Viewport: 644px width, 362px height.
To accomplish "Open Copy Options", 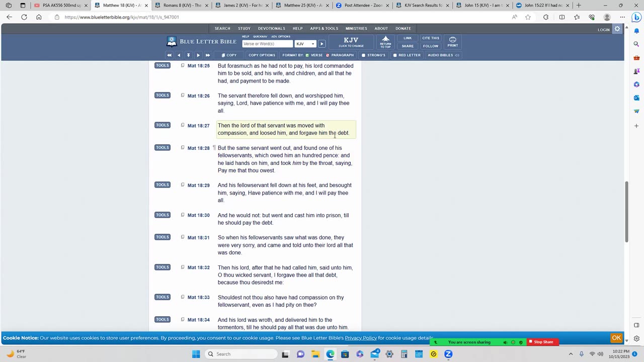I will [262, 55].
